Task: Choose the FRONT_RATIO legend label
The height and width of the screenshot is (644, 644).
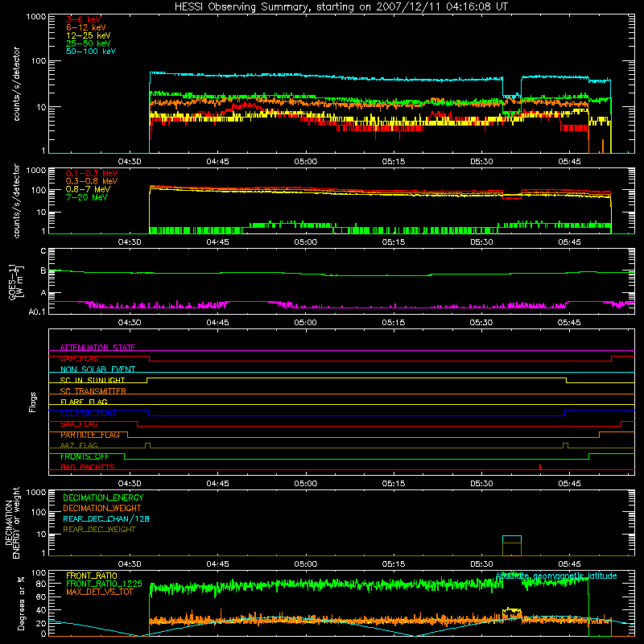Action: (92, 576)
